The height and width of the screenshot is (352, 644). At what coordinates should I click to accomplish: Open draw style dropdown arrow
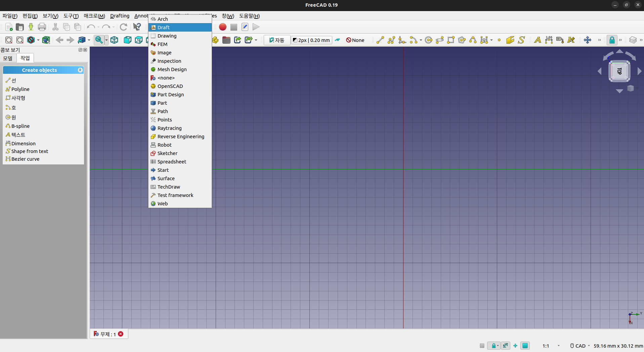pos(38,40)
